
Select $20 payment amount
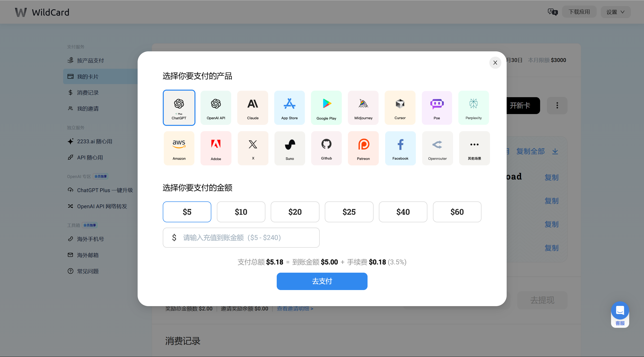coord(295,211)
